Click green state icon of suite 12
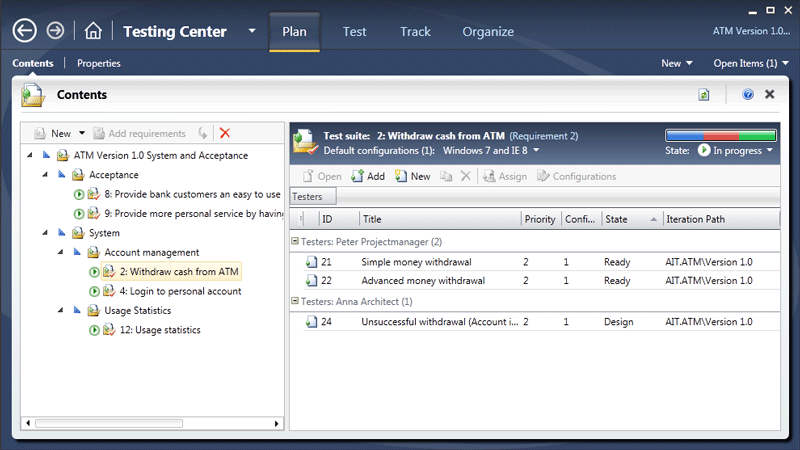The image size is (800, 450). [94, 330]
